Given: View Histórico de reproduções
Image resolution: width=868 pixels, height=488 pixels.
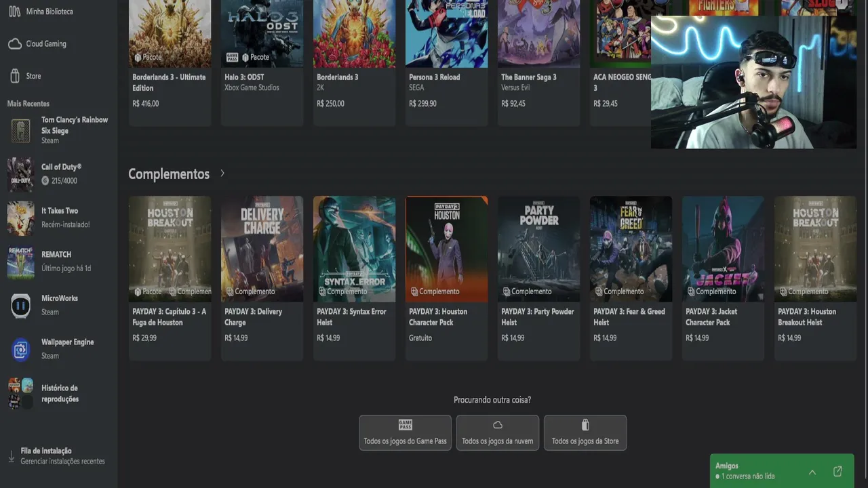Looking at the screenshot, I should [58, 394].
